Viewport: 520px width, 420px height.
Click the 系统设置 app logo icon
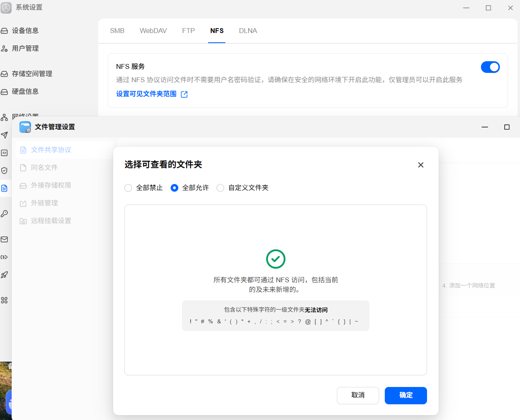pyautogui.click(x=6, y=7)
